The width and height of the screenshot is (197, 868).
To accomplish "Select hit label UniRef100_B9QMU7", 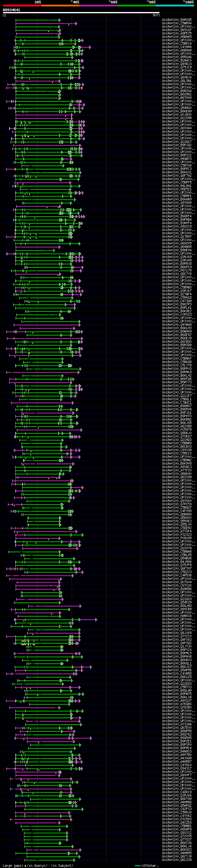I will 177,406.
